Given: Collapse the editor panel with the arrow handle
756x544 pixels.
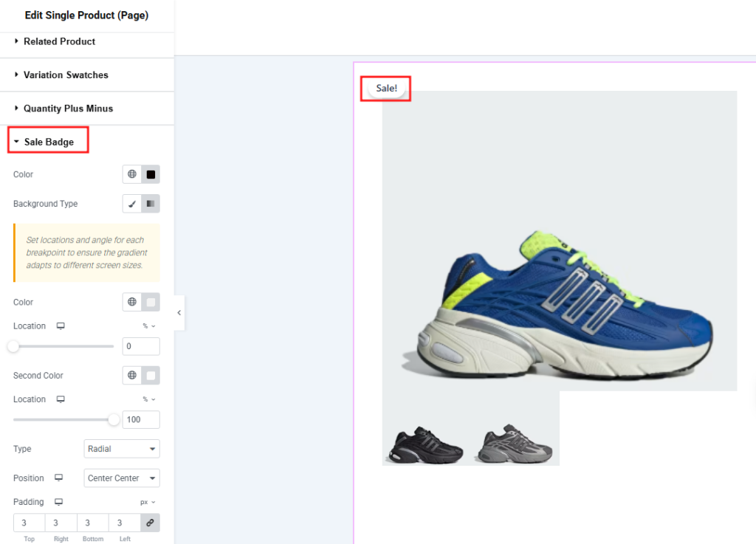Looking at the screenshot, I should [x=179, y=313].
